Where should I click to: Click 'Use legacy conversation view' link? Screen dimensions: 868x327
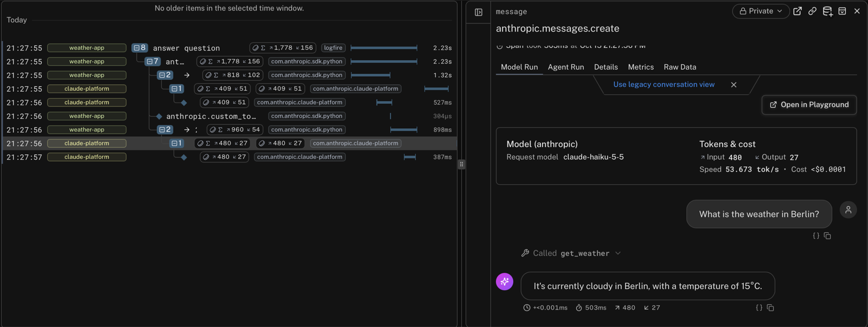click(663, 84)
